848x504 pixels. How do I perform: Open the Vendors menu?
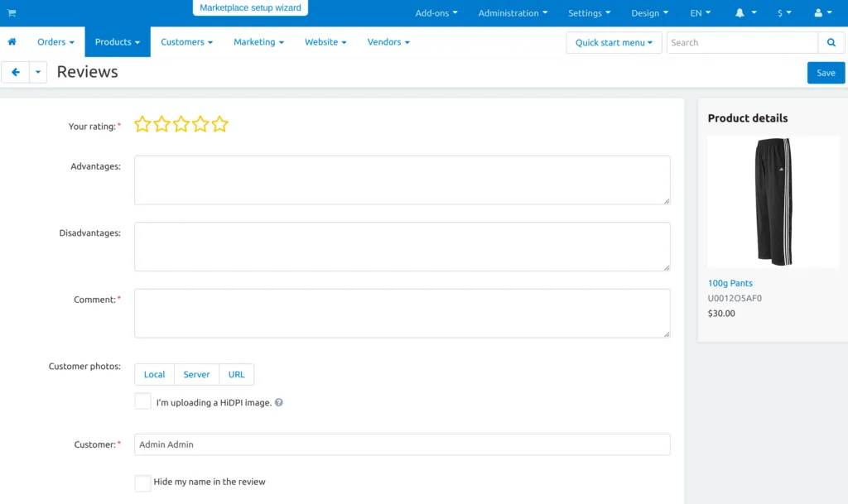388,41
